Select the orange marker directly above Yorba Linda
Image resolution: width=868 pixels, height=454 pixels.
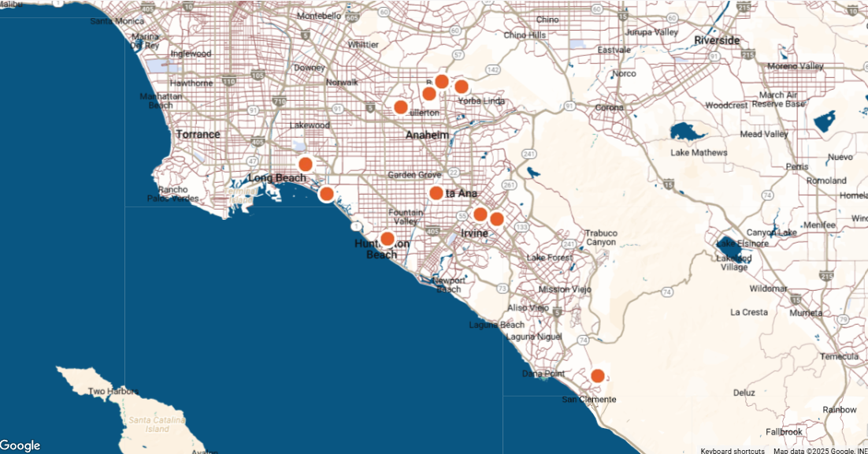pos(462,87)
